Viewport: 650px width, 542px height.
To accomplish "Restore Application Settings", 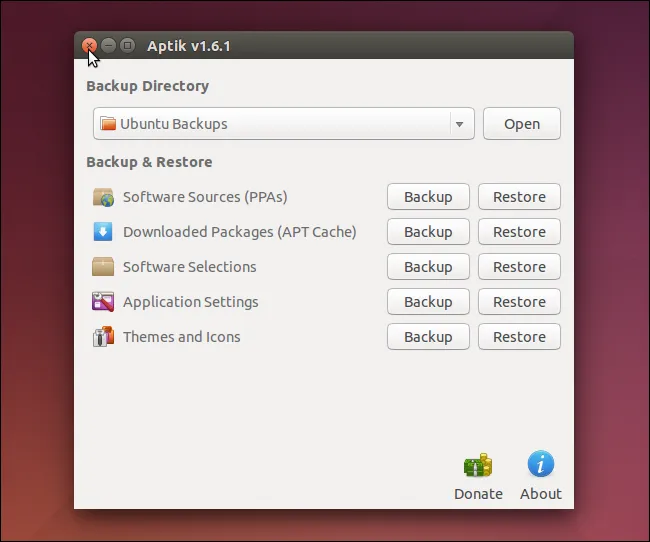I will point(519,302).
